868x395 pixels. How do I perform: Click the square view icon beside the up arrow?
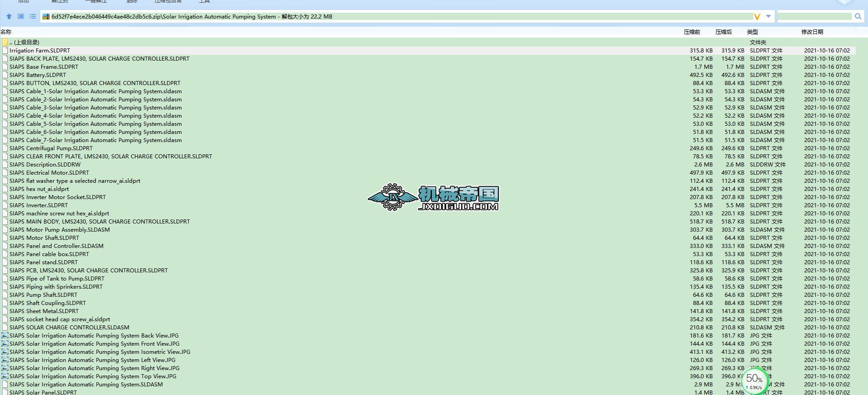pos(21,16)
